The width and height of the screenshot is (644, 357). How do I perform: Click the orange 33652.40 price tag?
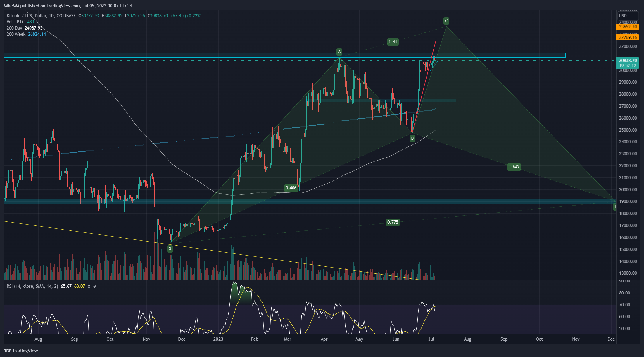point(628,27)
